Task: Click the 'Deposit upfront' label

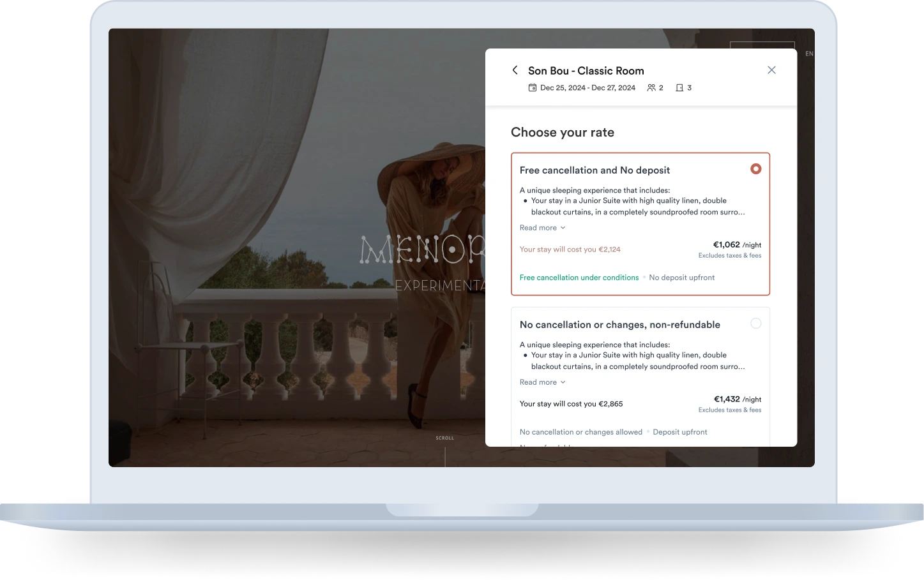Action: [x=679, y=432]
